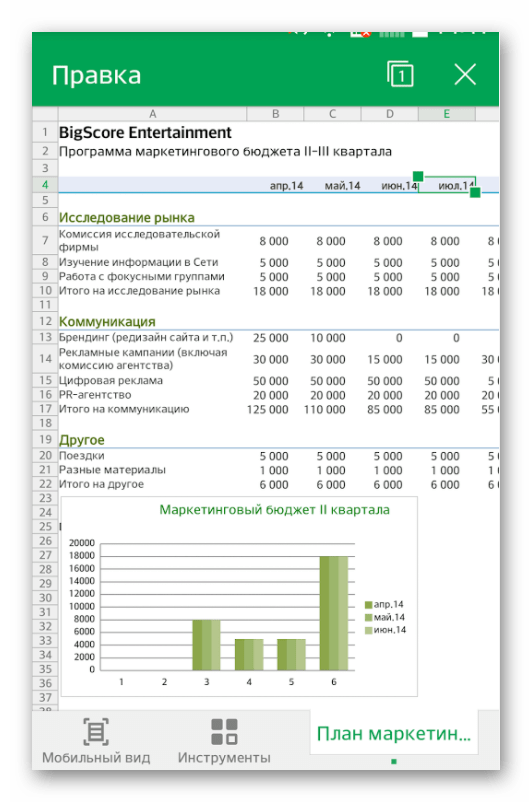Select row 22 header
The image size is (532, 802).
click(x=45, y=484)
